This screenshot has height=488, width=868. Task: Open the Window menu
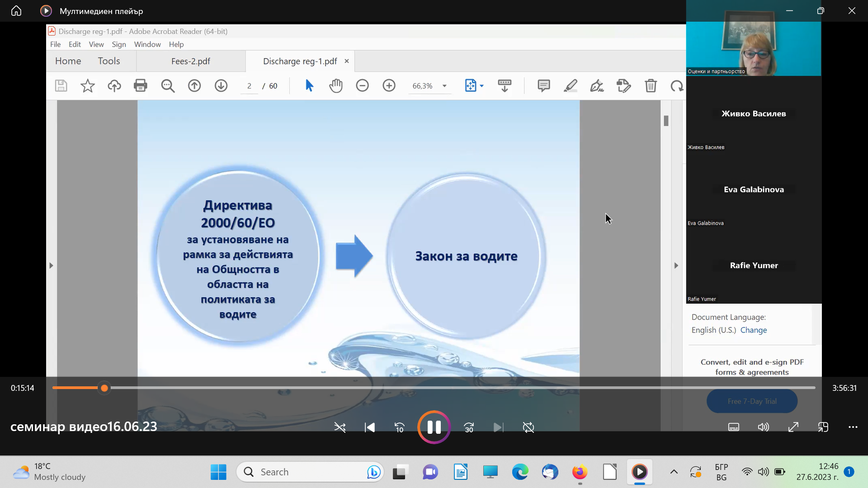pyautogui.click(x=147, y=44)
